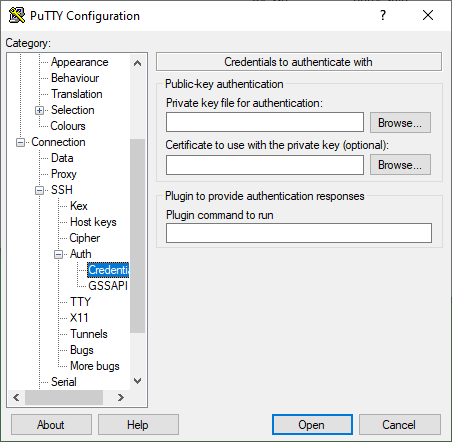Close the PuTTY Configuration window
Image resolution: width=452 pixels, height=442 pixels.
[x=428, y=15]
